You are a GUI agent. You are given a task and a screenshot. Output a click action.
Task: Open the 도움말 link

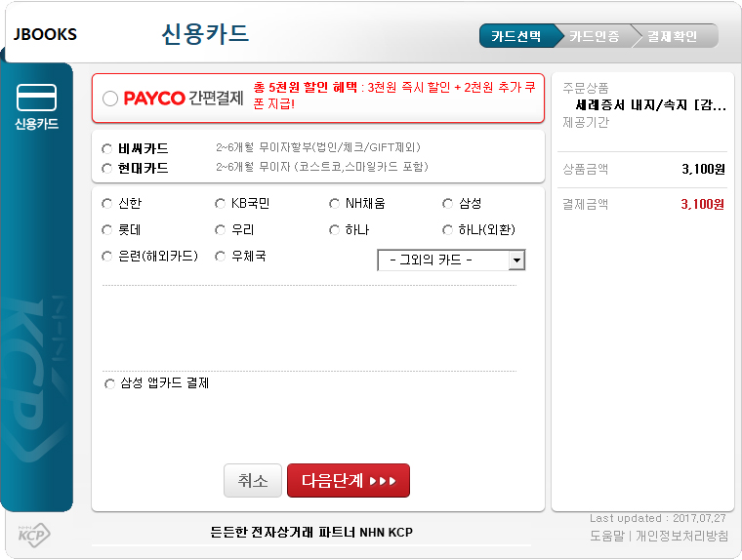(607, 536)
